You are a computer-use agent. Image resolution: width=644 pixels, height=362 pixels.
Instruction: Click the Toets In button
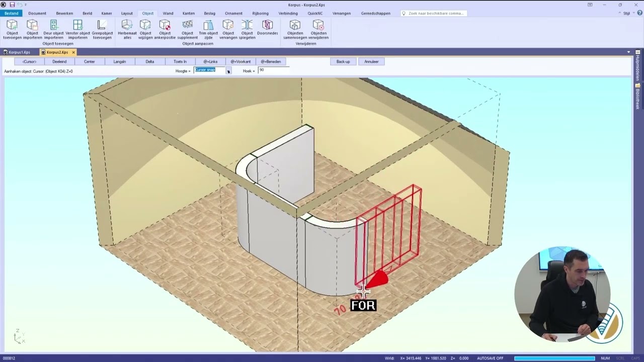[180, 61]
